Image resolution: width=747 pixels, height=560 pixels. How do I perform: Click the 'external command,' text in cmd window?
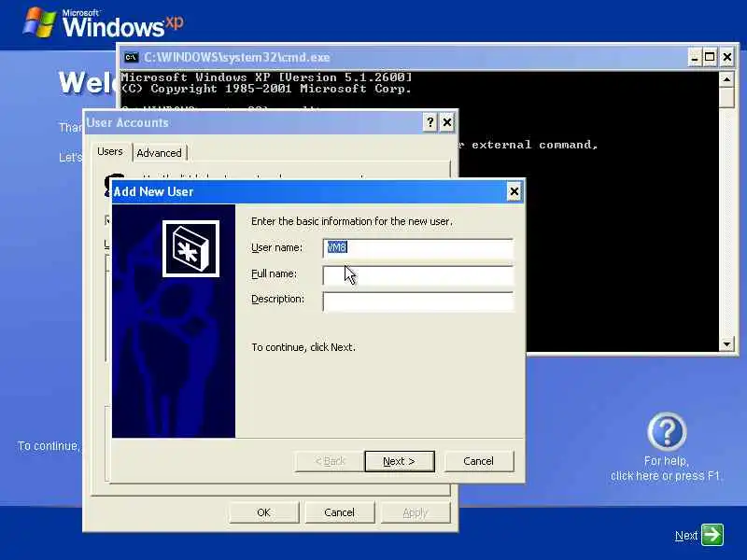pos(534,145)
